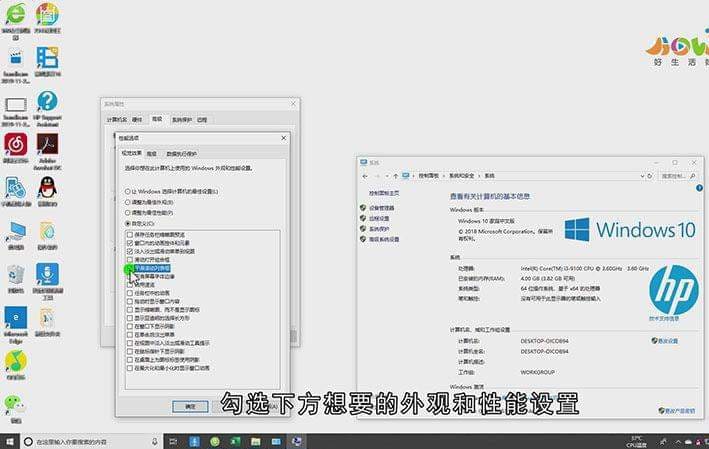709x449 pixels.
Task: Check 滑动打开组合框 checkbox
Action: point(130,260)
